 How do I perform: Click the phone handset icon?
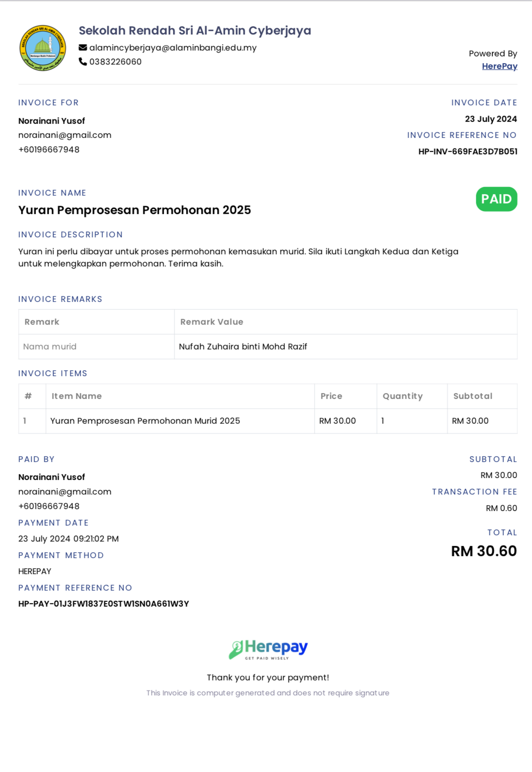click(x=83, y=62)
